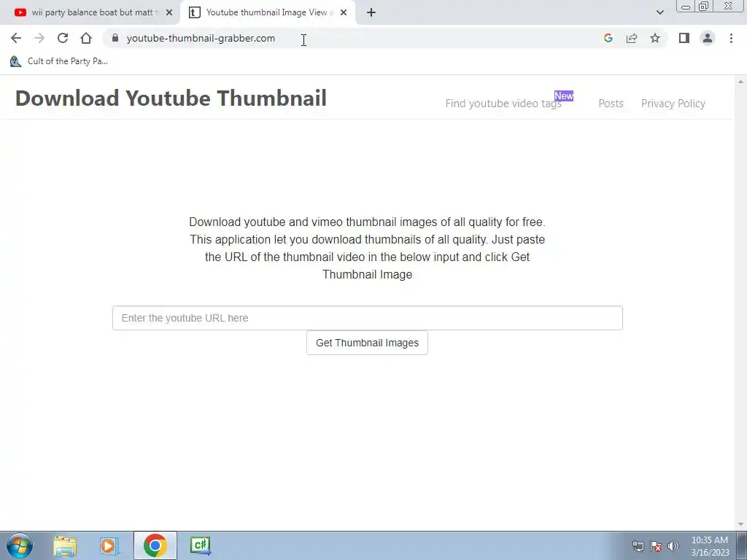Open the Posts page
747x560 pixels.
(611, 104)
